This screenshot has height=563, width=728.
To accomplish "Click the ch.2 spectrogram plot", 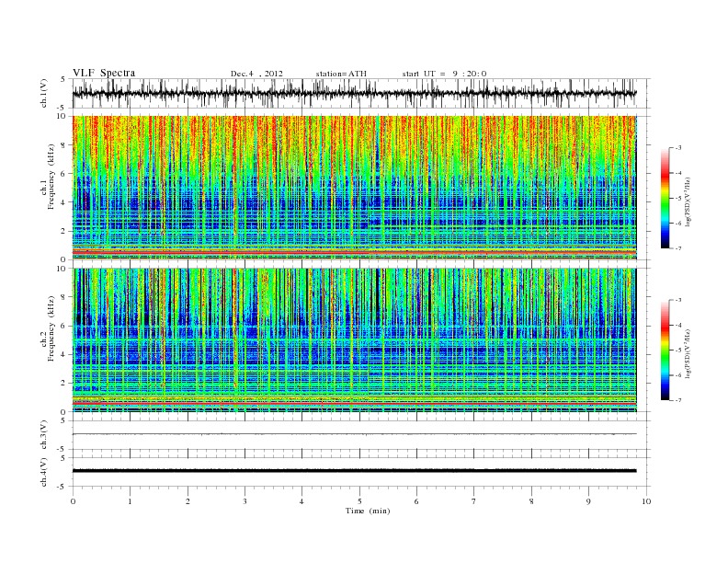I will tap(354, 340).
